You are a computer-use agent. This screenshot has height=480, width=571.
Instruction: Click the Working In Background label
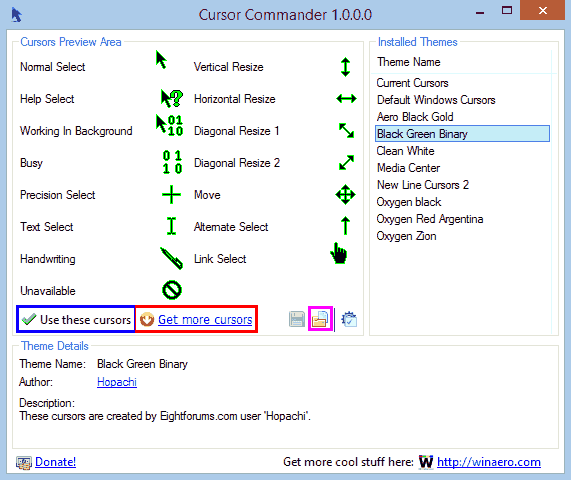point(76,131)
